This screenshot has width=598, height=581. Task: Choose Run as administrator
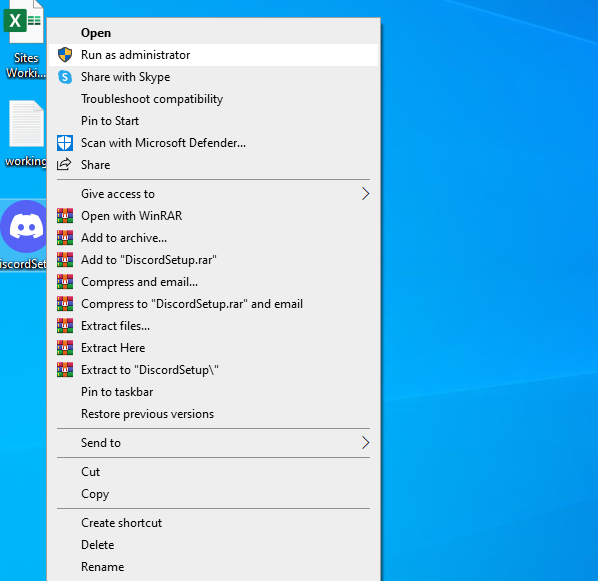click(x=214, y=55)
